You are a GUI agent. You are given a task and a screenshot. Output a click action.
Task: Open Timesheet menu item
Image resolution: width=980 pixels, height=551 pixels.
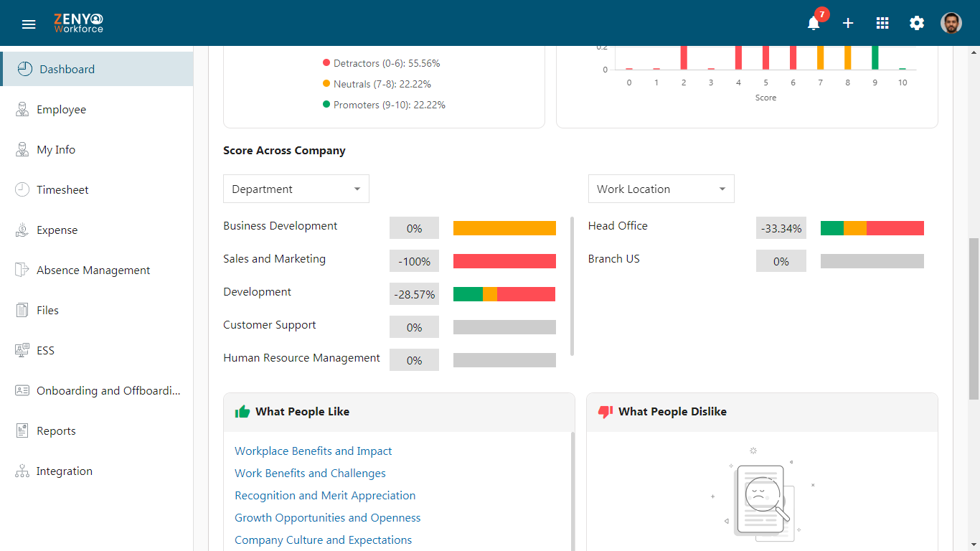pos(97,189)
